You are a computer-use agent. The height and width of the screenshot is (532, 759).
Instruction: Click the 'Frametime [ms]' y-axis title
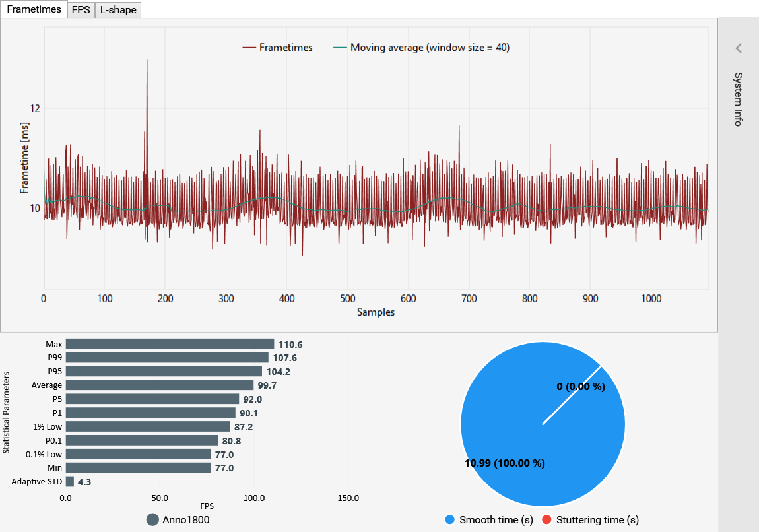pyautogui.click(x=24, y=158)
